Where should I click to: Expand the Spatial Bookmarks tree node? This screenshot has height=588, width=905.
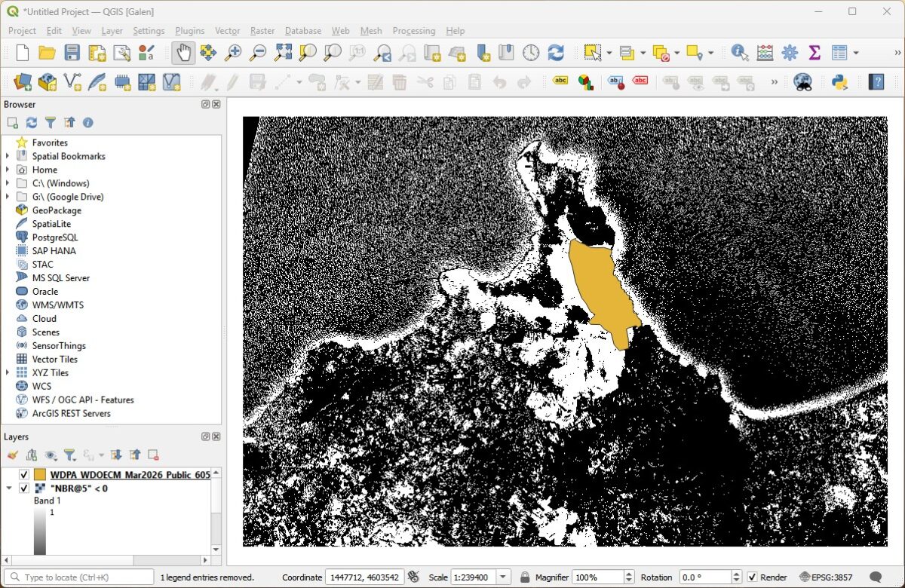tap(8, 156)
